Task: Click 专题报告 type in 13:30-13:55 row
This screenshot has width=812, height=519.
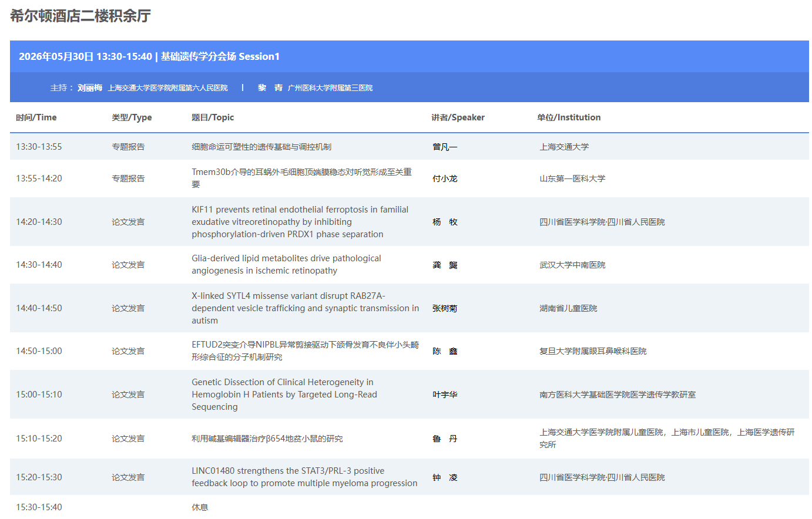Action: click(x=128, y=147)
